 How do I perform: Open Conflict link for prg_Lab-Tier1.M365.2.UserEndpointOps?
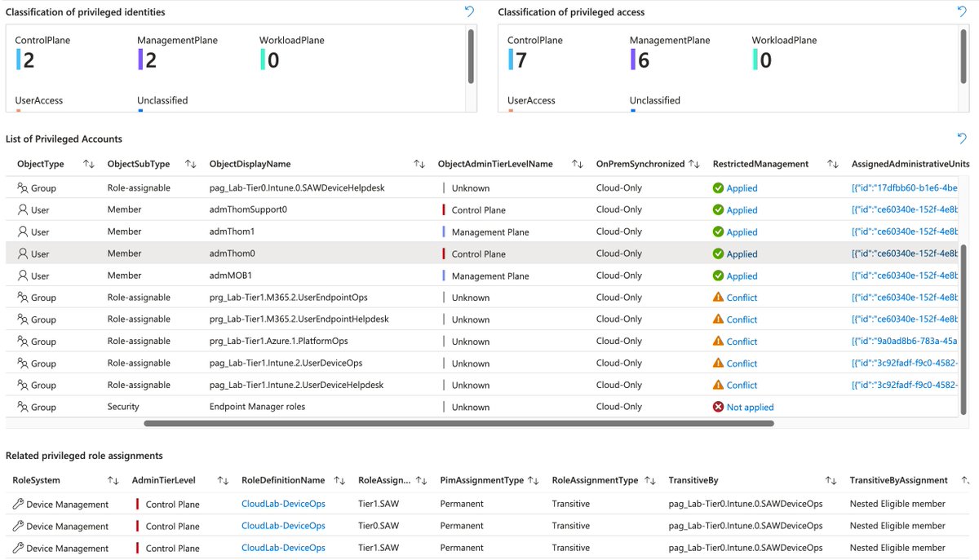[742, 298]
